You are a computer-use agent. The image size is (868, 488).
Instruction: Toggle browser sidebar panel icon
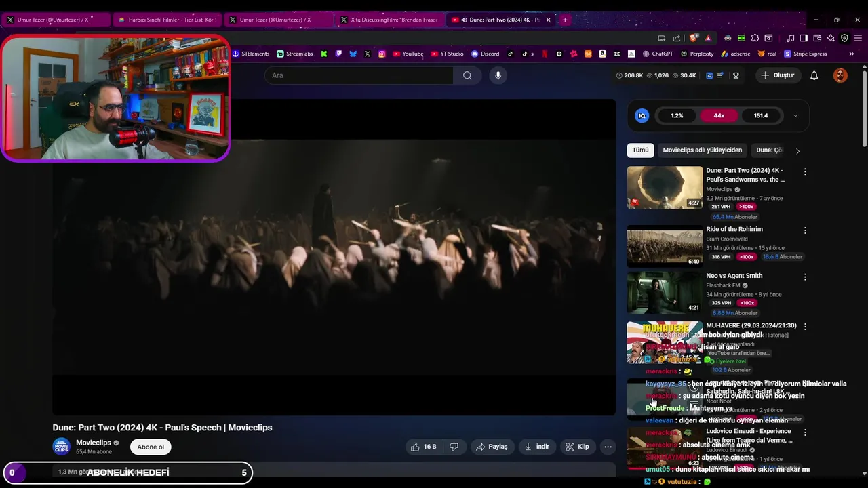click(x=804, y=38)
